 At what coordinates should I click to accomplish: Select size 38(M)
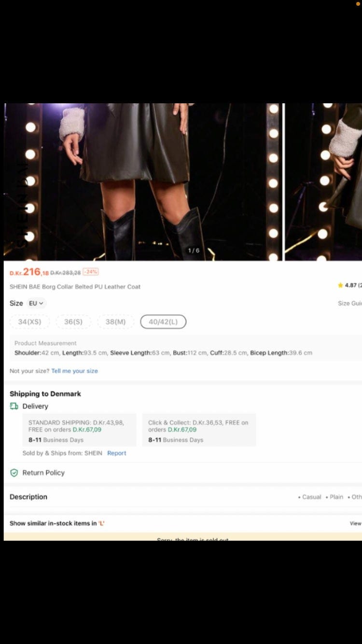coord(115,322)
